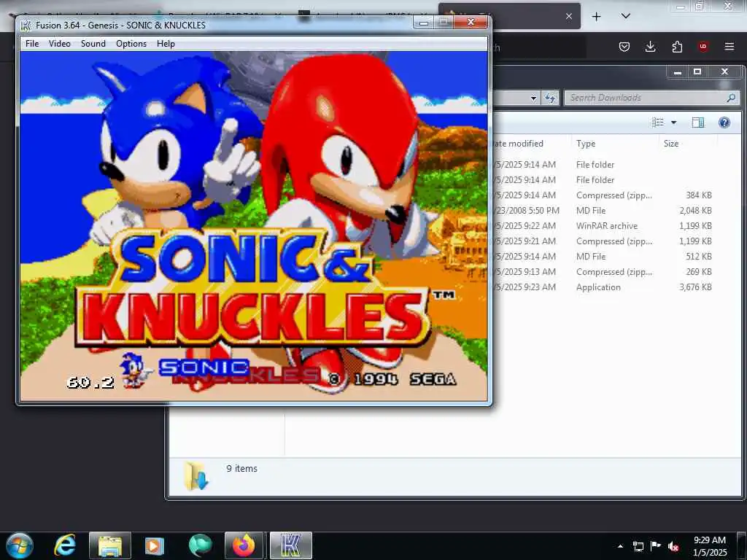The image size is (747, 560).
Task: Open the Windows Start menu
Action: pyautogui.click(x=19, y=545)
